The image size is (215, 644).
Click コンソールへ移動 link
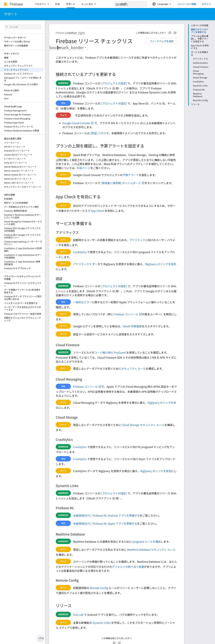(187, 4)
